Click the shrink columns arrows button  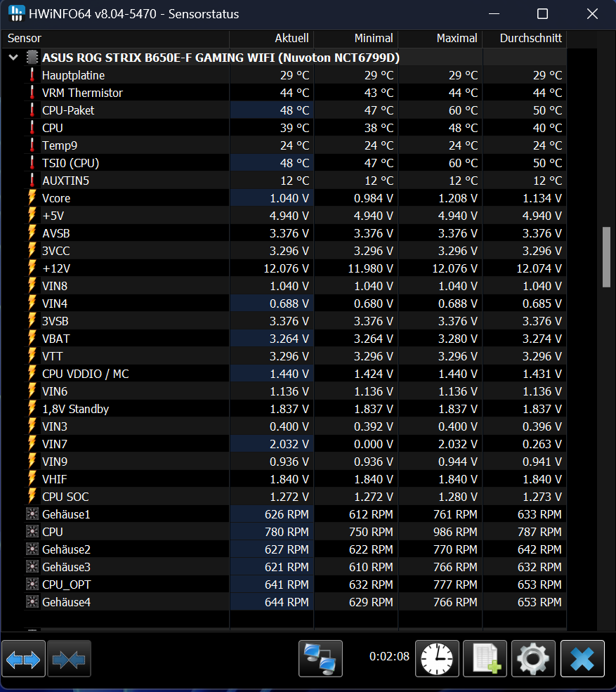click(69, 659)
